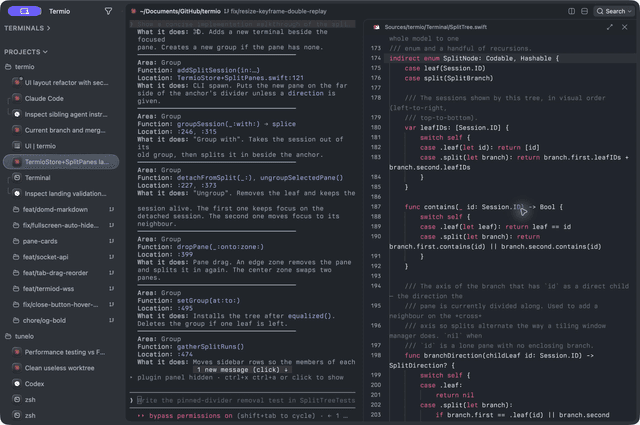The width and height of the screenshot is (640, 425).
Task: Click the folder icon of feat/tab-drag-reorder
Action: (16, 273)
